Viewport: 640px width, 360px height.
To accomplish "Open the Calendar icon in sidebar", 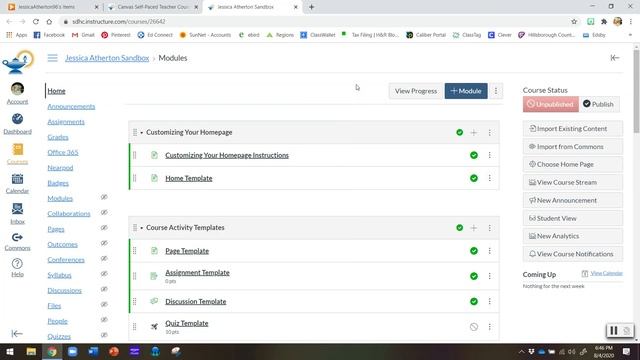I will [x=17, y=179].
